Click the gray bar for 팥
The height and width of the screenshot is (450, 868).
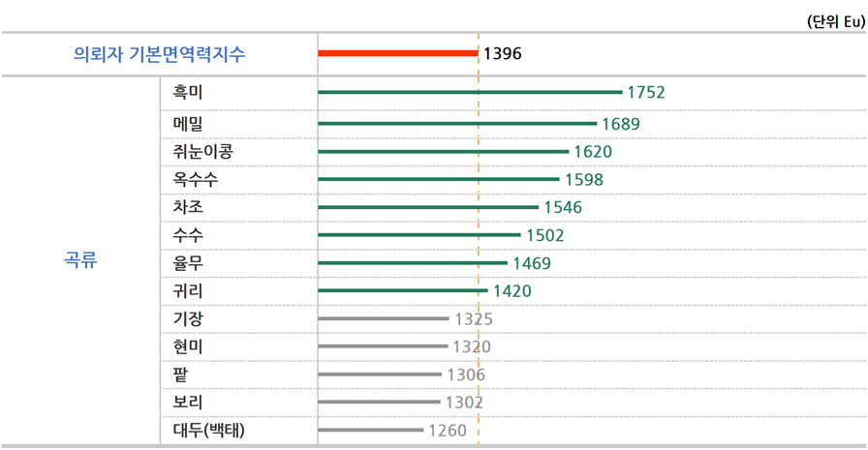pos(380,375)
